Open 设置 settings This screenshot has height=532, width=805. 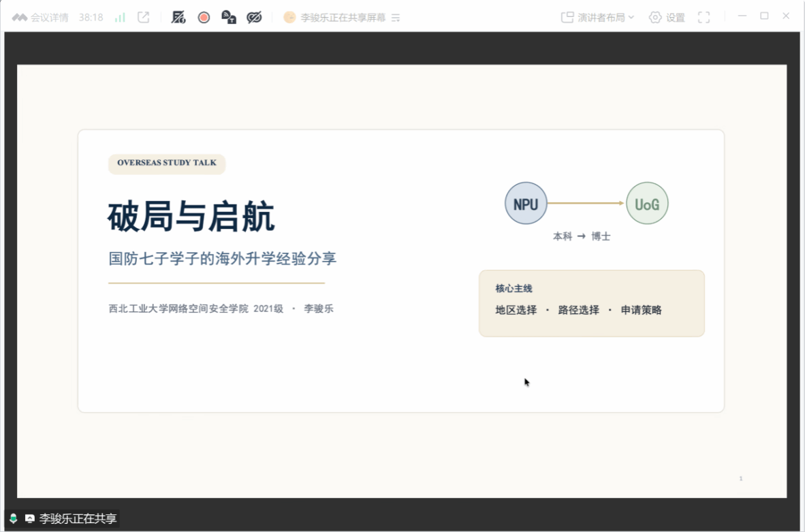pyautogui.click(x=667, y=18)
